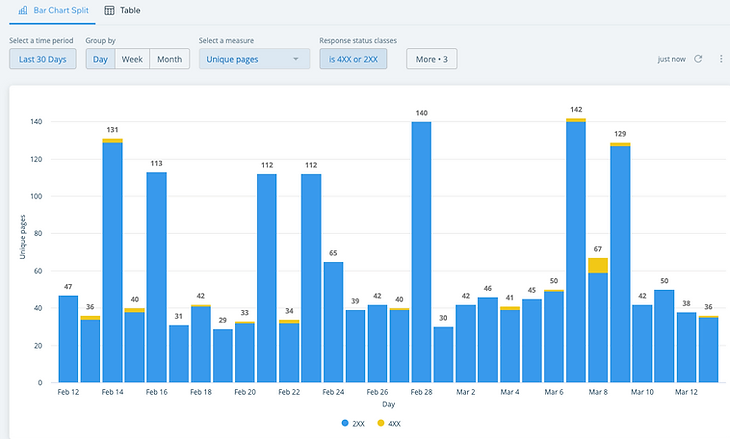Click the Feb 14 bar labeled 131

pyautogui.click(x=112, y=261)
